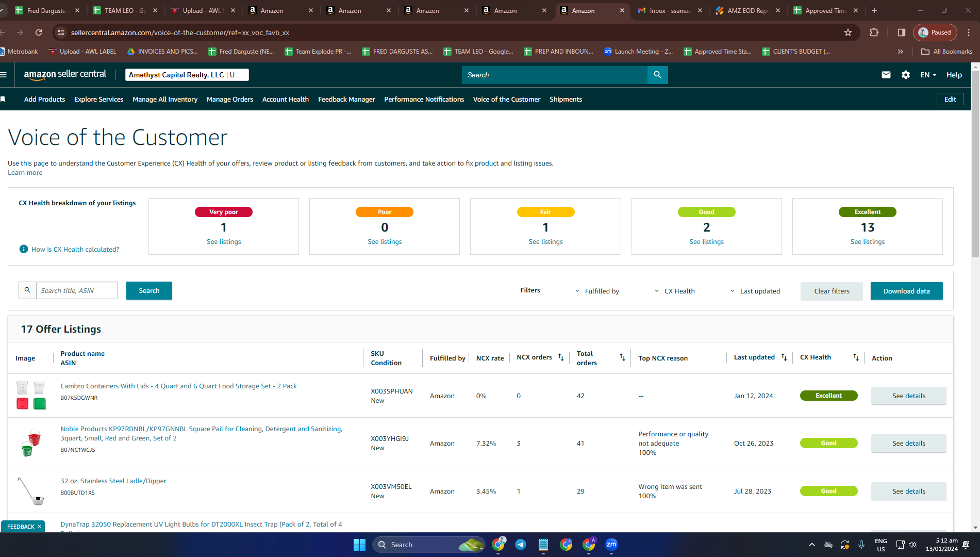Image resolution: width=980 pixels, height=557 pixels.
Task: See details for the Noble Products pail
Action: pyautogui.click(x=908, y=443)
